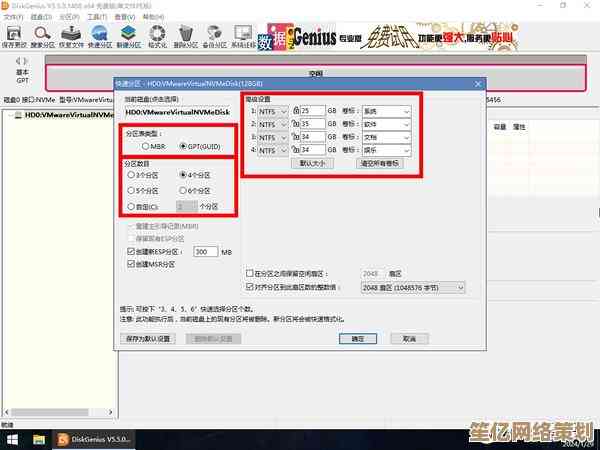This screenshot has height=450, width=600.
Task: Click the 删除分区 trash can icon
Action: click(x=185, y=37)
